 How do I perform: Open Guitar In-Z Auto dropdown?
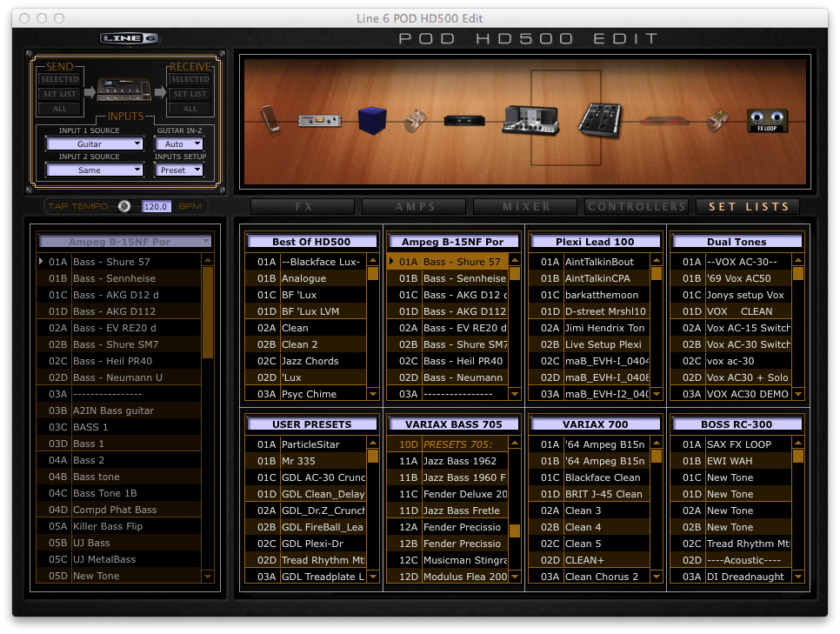click(x=179, y=143)
